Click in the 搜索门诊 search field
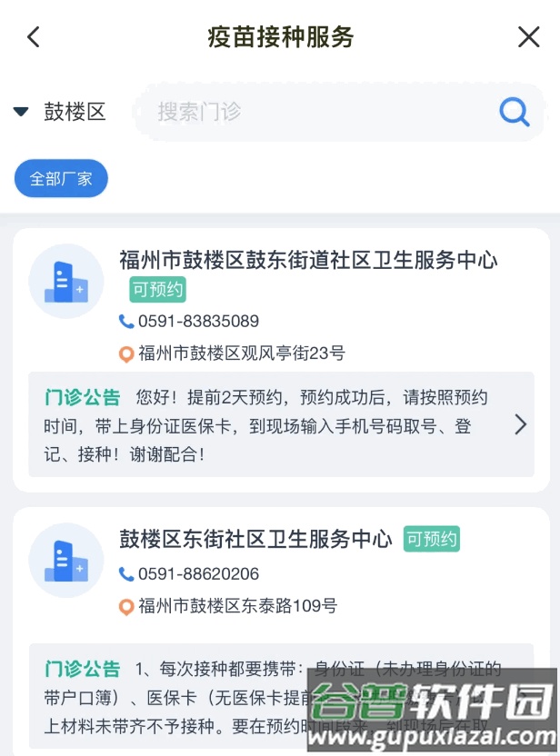The width and height of the screenshot is (560, 756). pos(309,112)
